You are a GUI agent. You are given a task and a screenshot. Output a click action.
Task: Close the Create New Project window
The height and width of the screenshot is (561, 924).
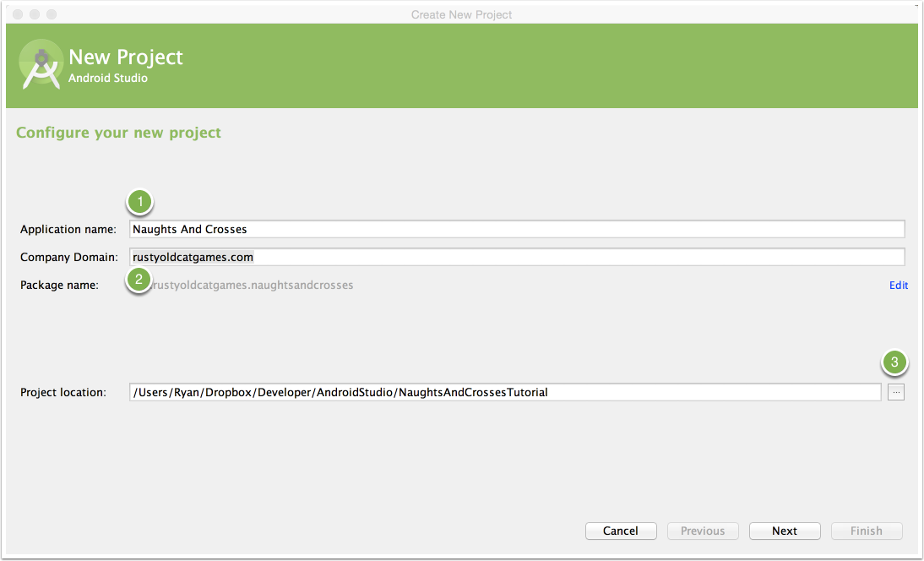click(x=18, y=14)
